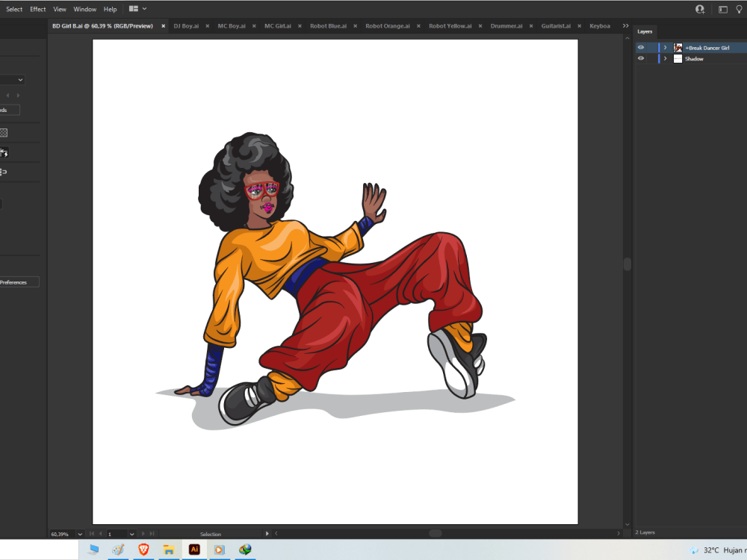Click the vertical scrollbar down arrow

tap(627, 525)
